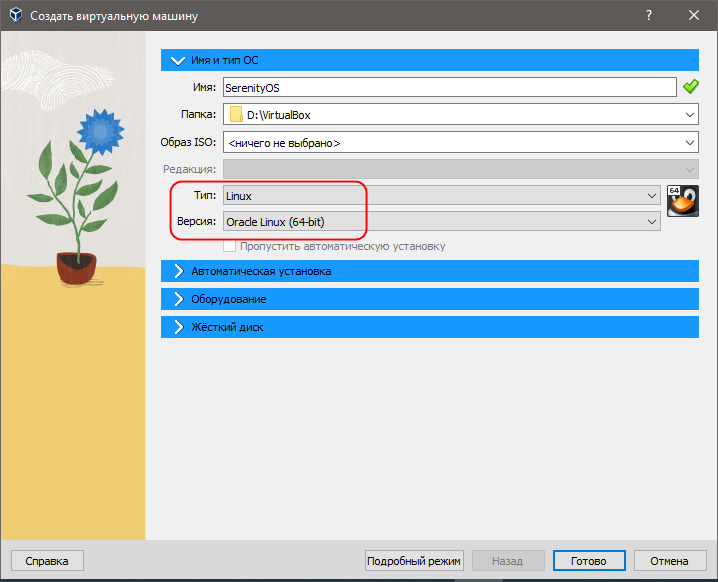This screenshot has width=718, height=582.
Task: Expand the 'Жёсткий диск' section
Action: [x=430, y=327]
